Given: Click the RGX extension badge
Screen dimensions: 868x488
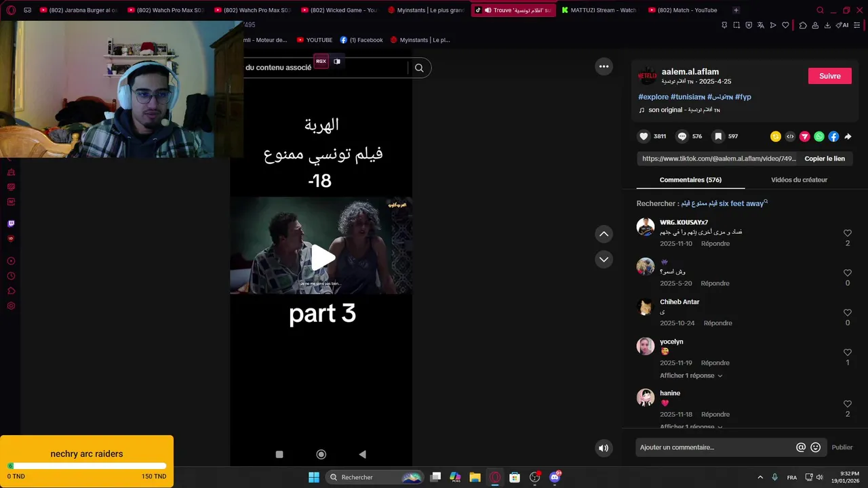Looking at the screenshot, I should click(321, 61).
